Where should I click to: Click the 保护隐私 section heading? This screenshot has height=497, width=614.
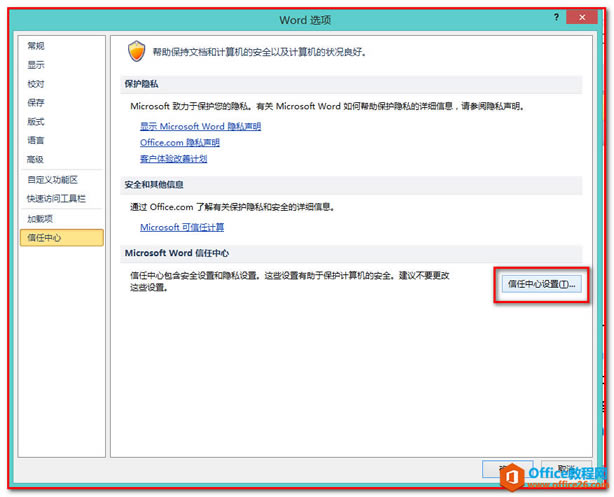141,84
